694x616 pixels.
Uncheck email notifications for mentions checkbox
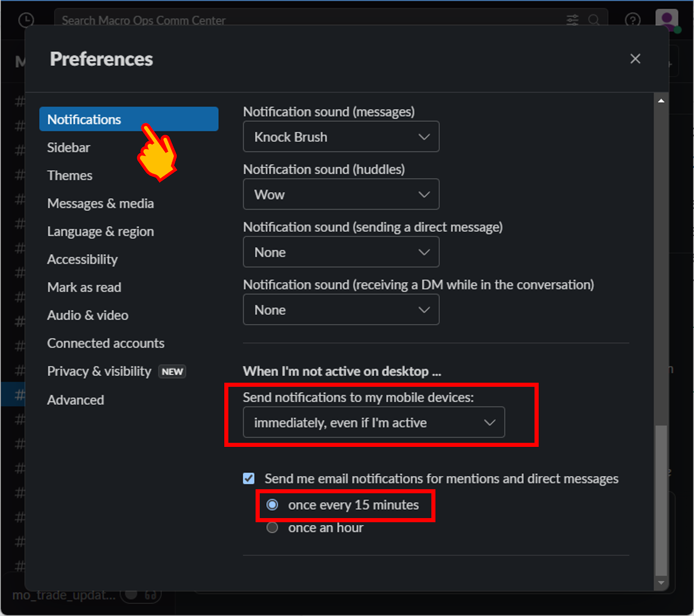pyautogui.click(x=249, y=479)
